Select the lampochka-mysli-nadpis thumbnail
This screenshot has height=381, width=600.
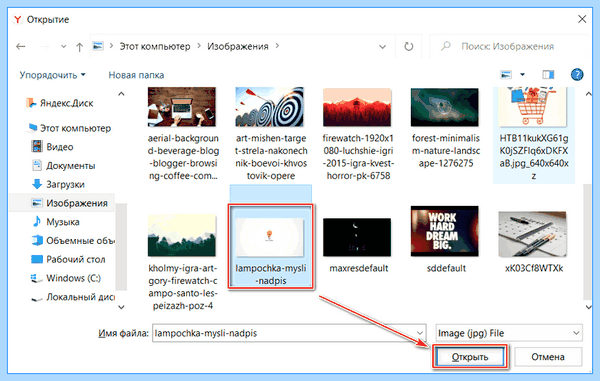point(269,238)
